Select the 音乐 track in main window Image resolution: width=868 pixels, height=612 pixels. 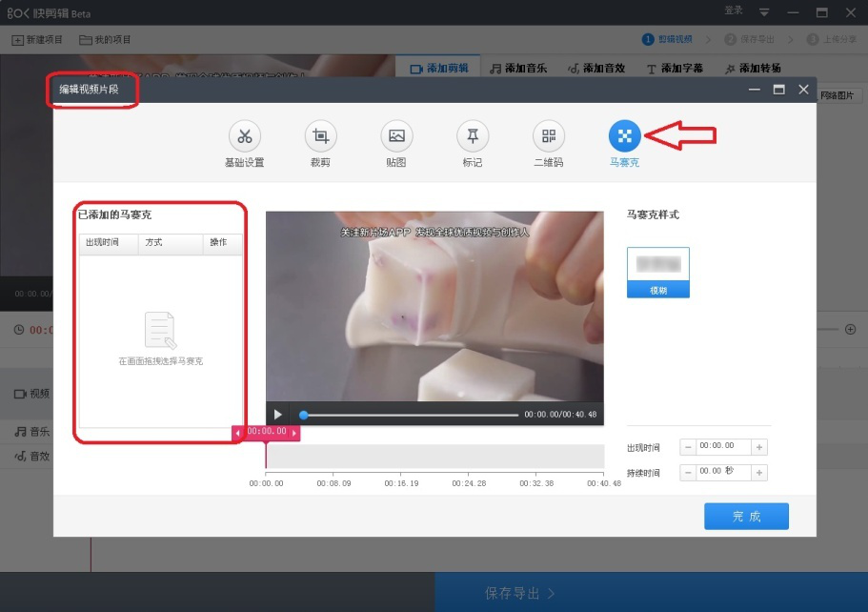pyautogui.click(x=31, y=432)
